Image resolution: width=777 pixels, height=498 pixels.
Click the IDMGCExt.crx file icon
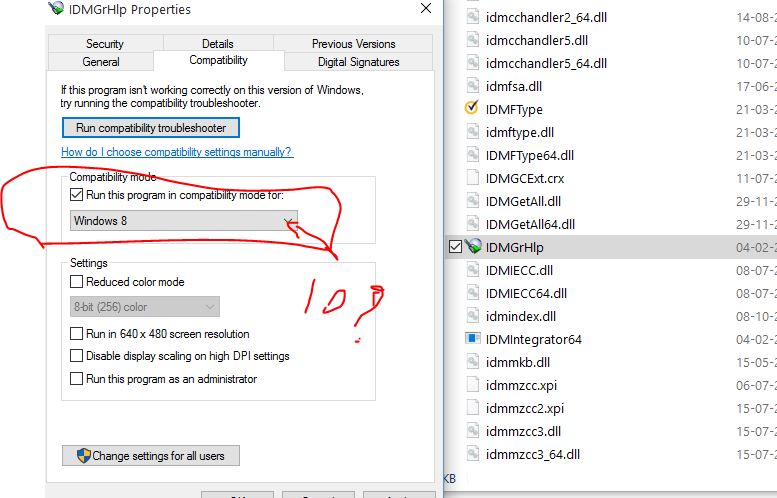[473, 178]
